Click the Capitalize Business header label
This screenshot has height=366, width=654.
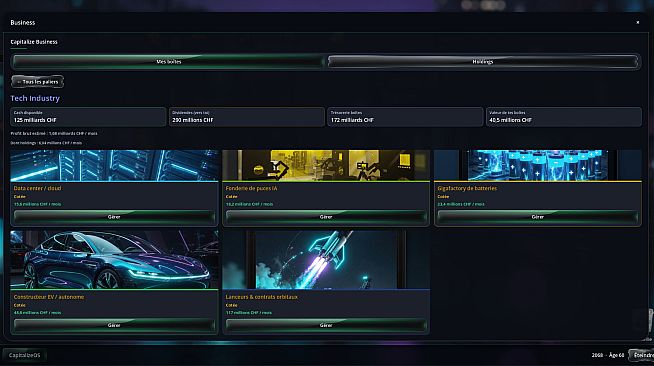click(x=34, y=42)
